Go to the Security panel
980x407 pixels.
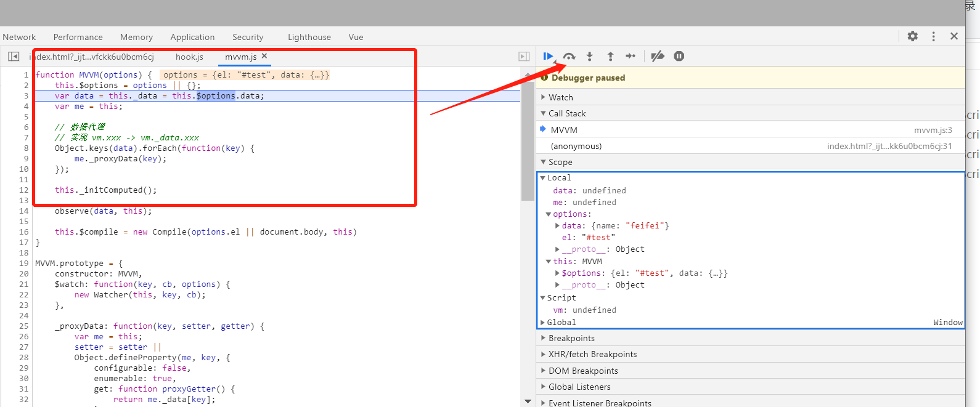point(248,37)
